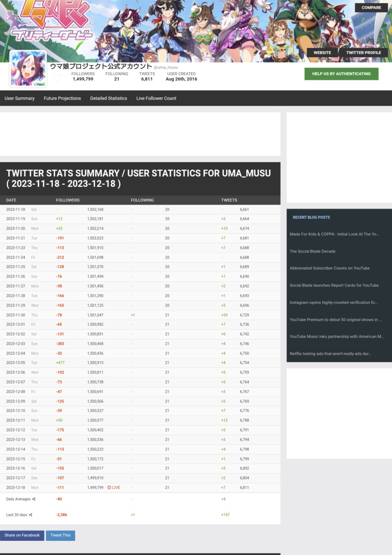Click share icon next to Daily Averages
This screenshot has width=392, height=555.
(34, 499)
